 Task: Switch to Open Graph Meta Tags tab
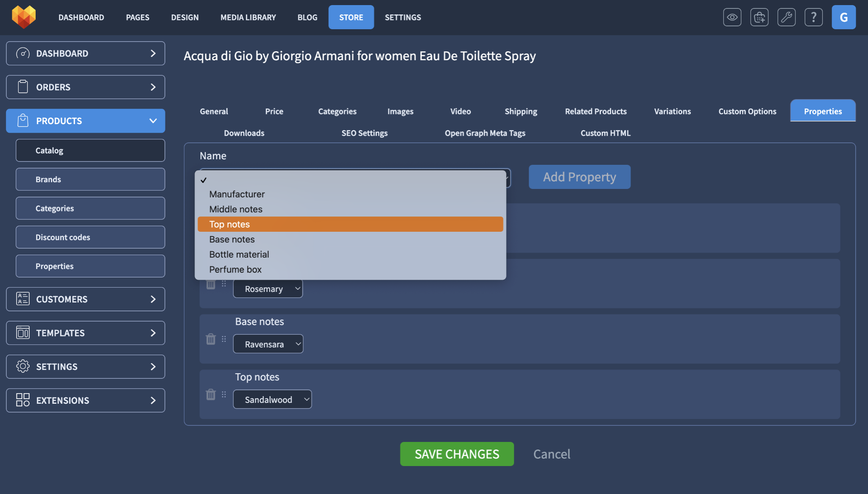pos(485,133)
